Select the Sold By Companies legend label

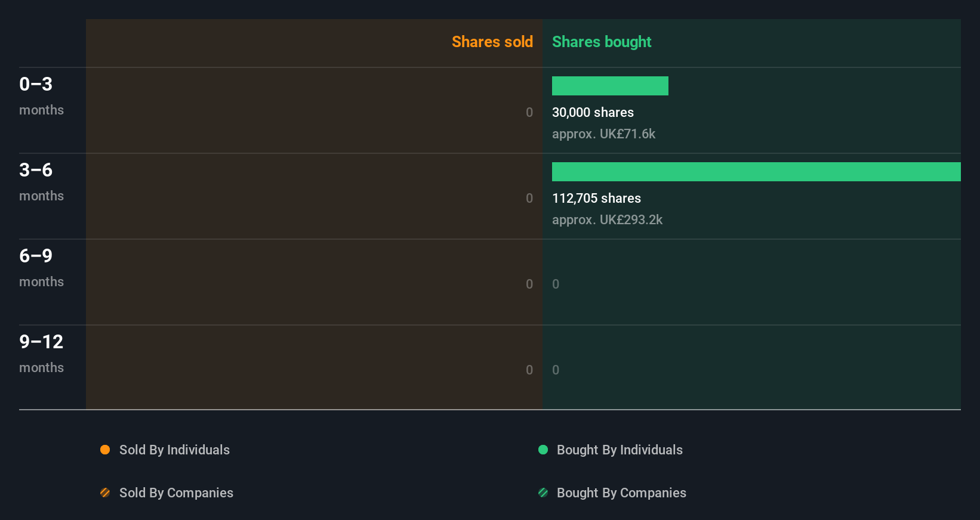point(176,493)
